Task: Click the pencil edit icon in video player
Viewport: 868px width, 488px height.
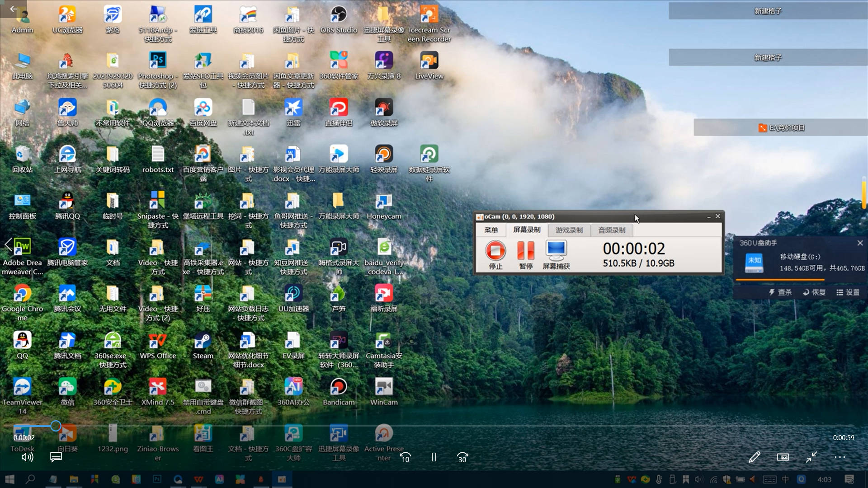Action: [754, 457]
